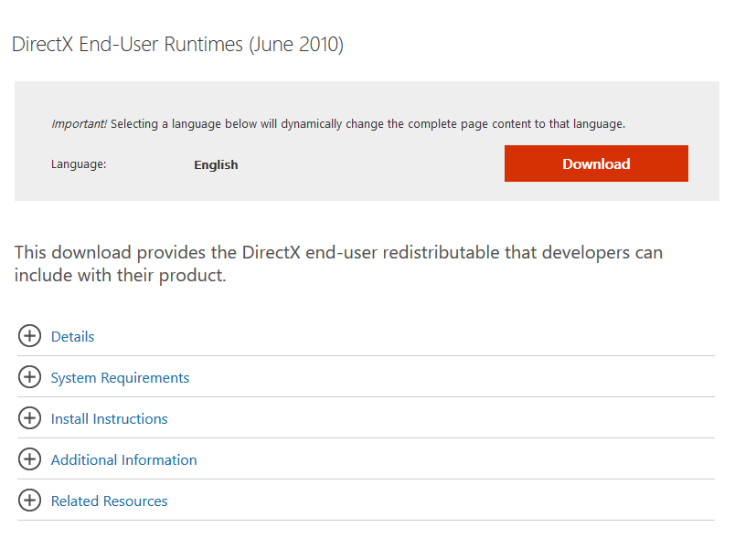Click the gray language selection panel
Viewport: 756px width, 548px height.
click(367, 141)
